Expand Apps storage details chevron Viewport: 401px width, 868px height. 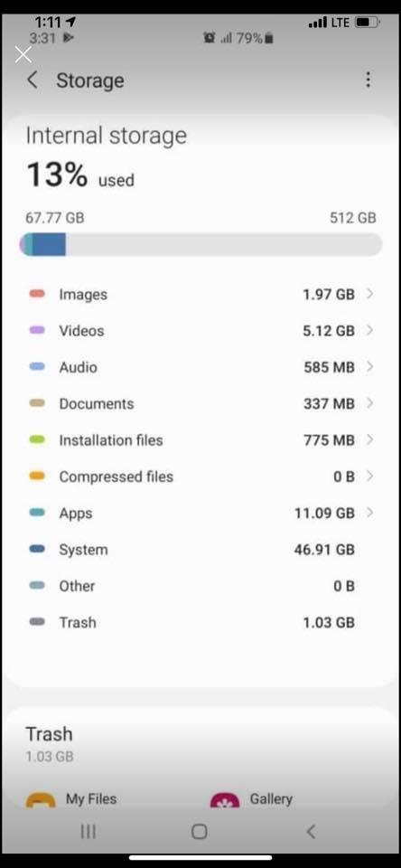369,514
